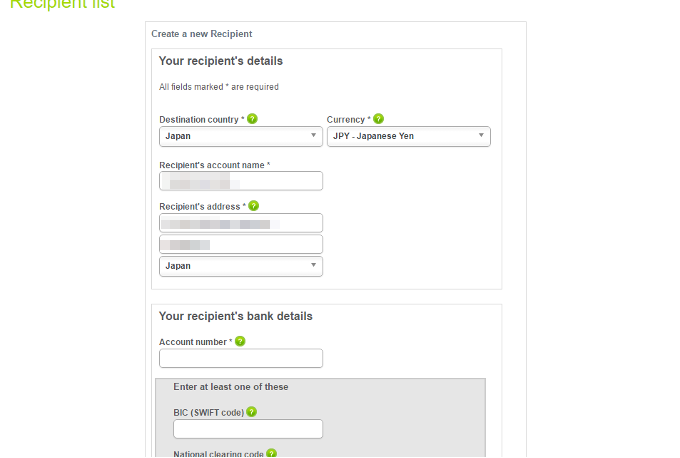Click the Account number input box
Image resolution: width=680 pixels, height=458 pixels.
240,358
